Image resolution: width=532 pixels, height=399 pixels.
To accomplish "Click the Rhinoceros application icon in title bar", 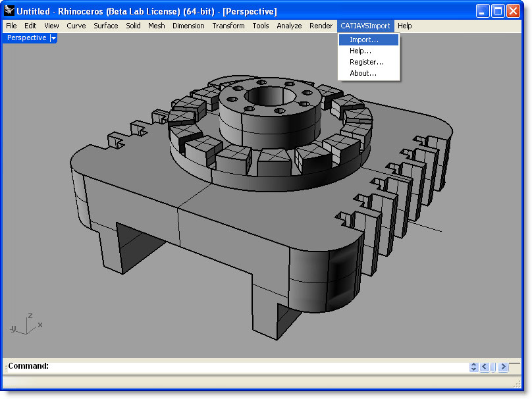I will [9, 11].
